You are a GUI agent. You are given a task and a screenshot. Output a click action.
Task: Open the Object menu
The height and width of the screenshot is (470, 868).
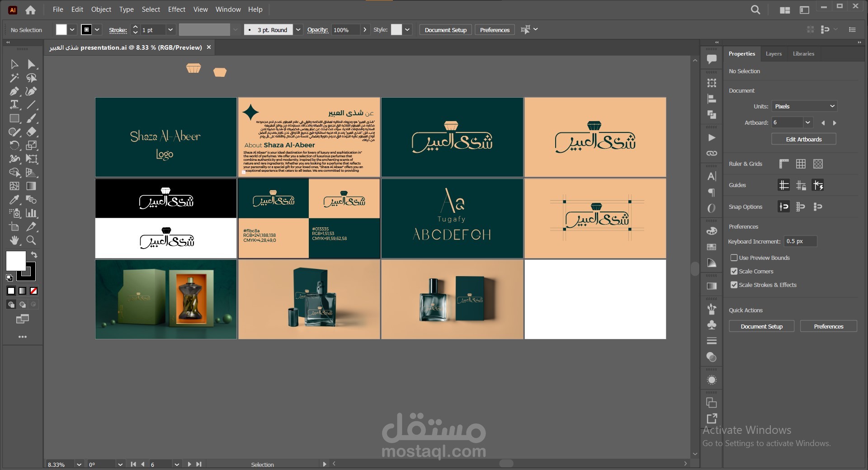coord(101,9)
